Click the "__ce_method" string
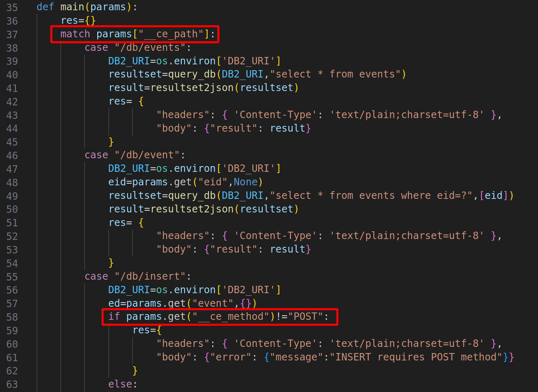This screenshot has width=538, height=392. point(231,317)
